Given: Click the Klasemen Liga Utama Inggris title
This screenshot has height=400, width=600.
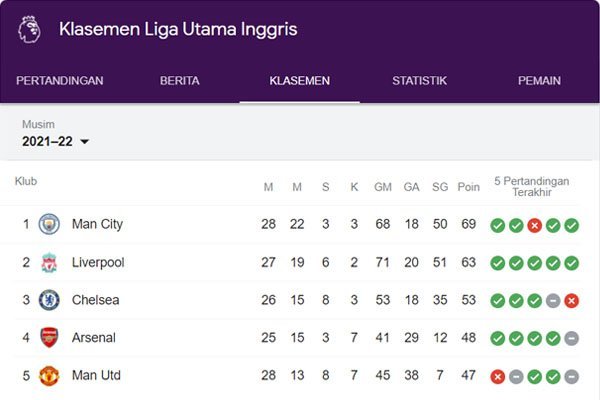Looking at the screenshot, I should click(178, 29).
